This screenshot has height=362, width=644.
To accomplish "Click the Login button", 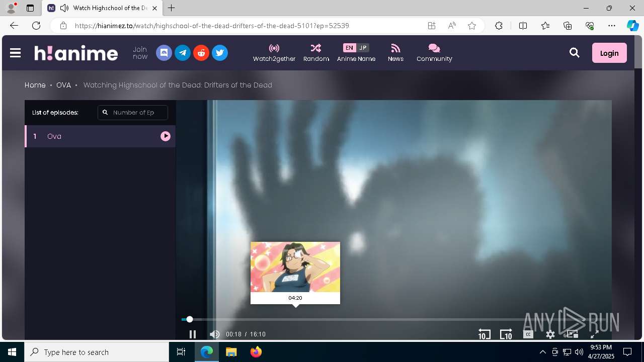I will [609, 53].
